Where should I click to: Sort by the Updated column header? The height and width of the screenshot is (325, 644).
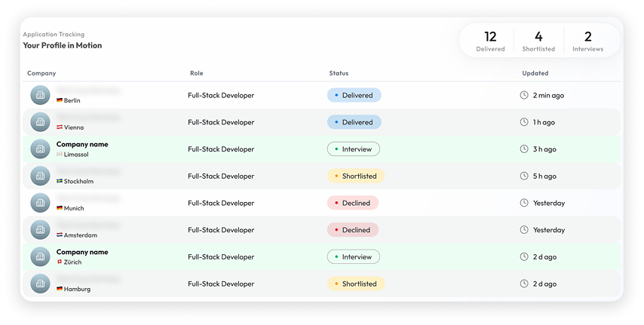(535, 73)
